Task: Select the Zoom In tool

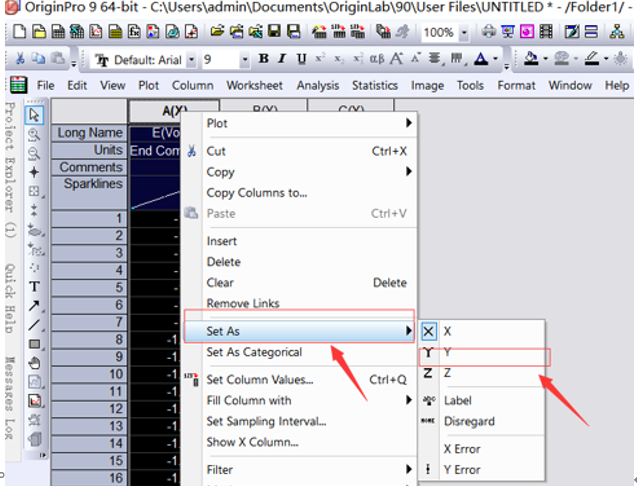Action: click(34, 134)
